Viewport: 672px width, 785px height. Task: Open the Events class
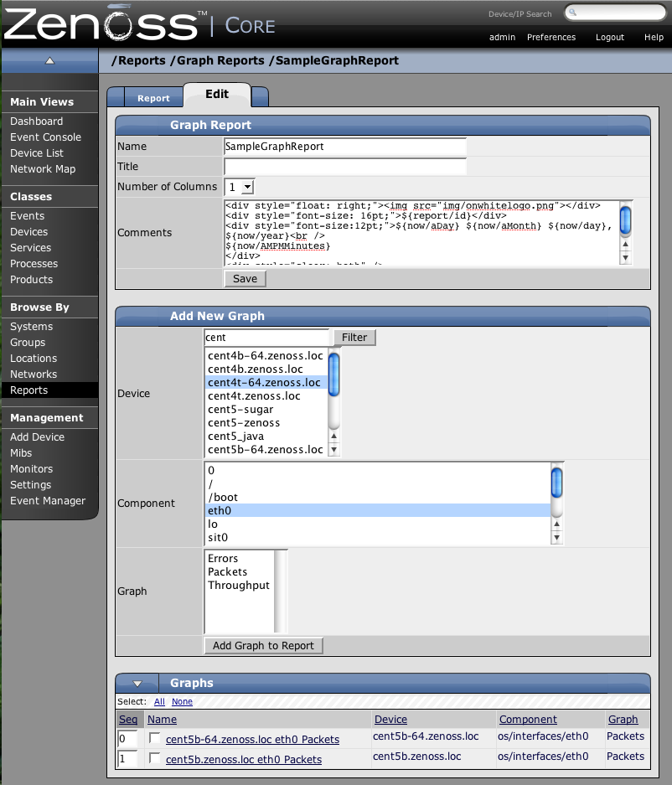(x=27, y=216)
